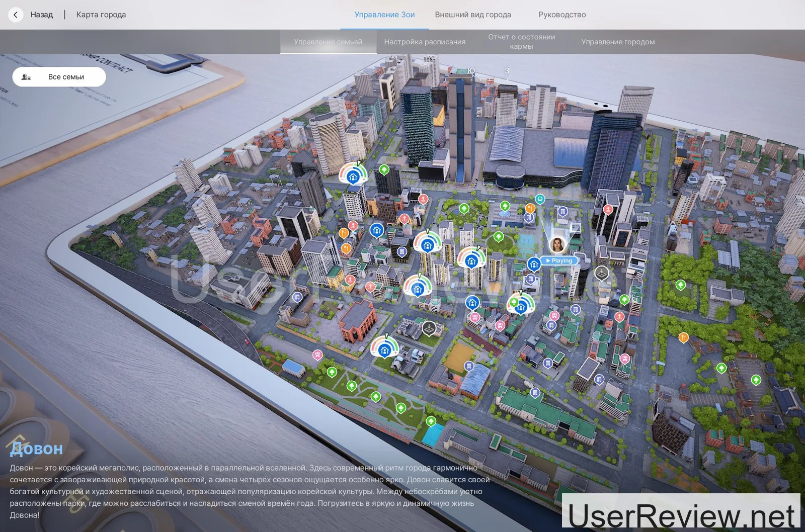Click the gray empty lot marker right of Playing
The width and height of the screenshot is (805, 532).
(602, 273)
